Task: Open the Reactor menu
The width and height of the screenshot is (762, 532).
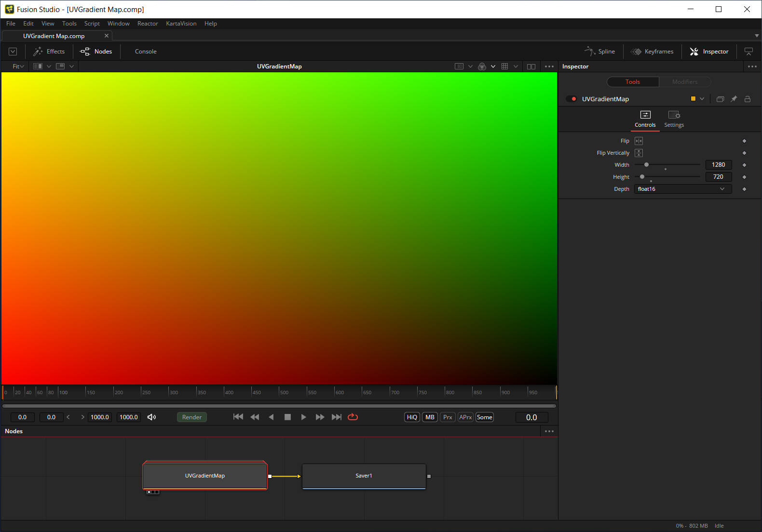Action: click(148, 24)
